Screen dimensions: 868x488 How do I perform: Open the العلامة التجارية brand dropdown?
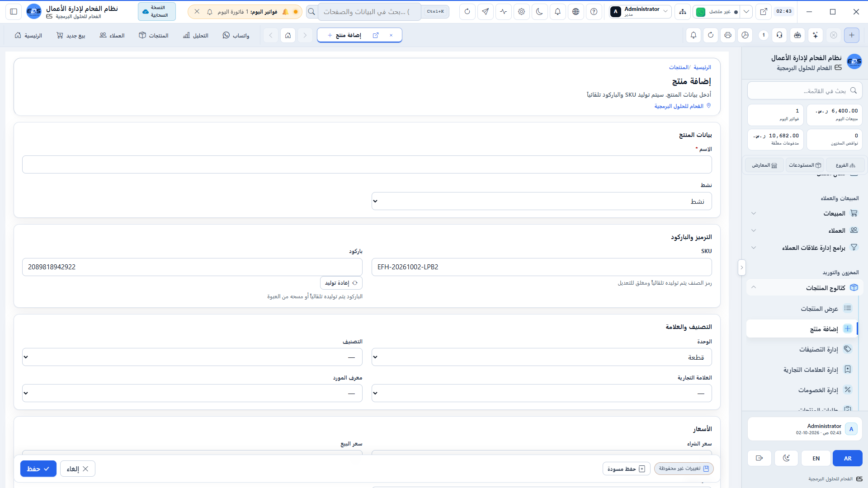click(x=542, y=393)
